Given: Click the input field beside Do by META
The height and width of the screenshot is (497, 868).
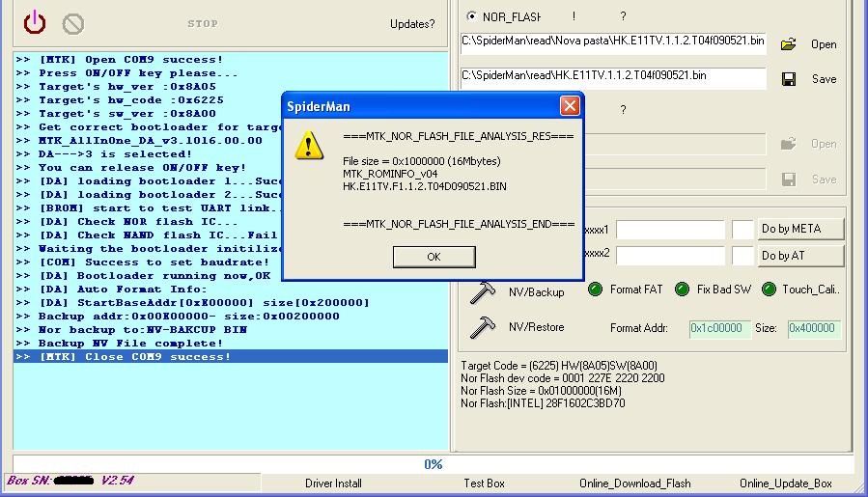Looking at the screenshot, I should click(x=670, y=229).
